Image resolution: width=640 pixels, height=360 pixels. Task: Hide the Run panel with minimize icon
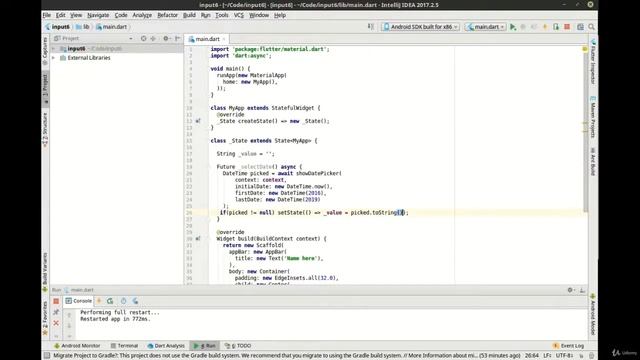click(582, 290)
